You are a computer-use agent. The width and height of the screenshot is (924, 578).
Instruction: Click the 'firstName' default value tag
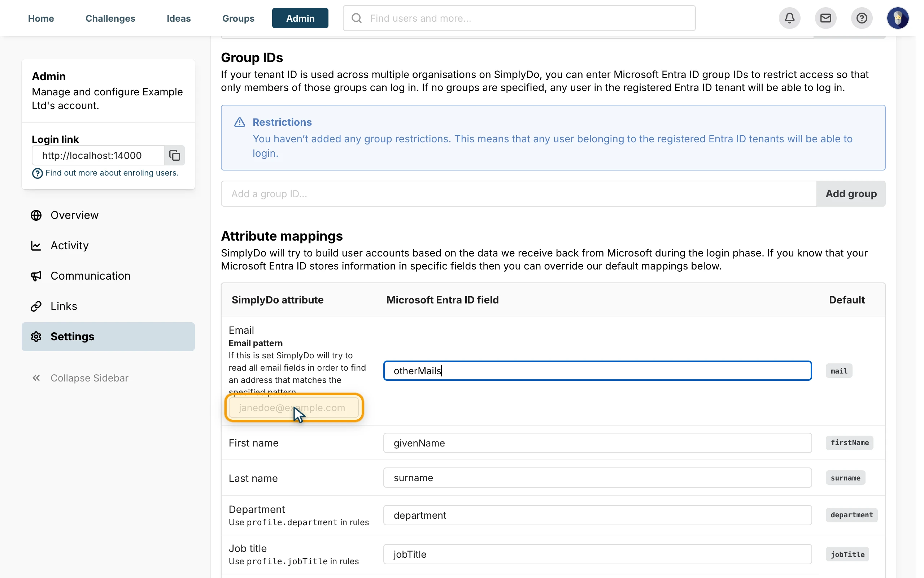850,443
